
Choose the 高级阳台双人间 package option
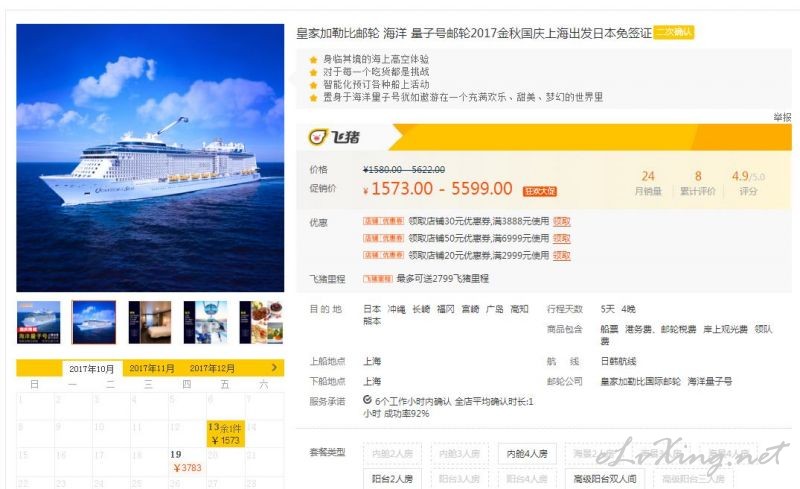[605, 478]
